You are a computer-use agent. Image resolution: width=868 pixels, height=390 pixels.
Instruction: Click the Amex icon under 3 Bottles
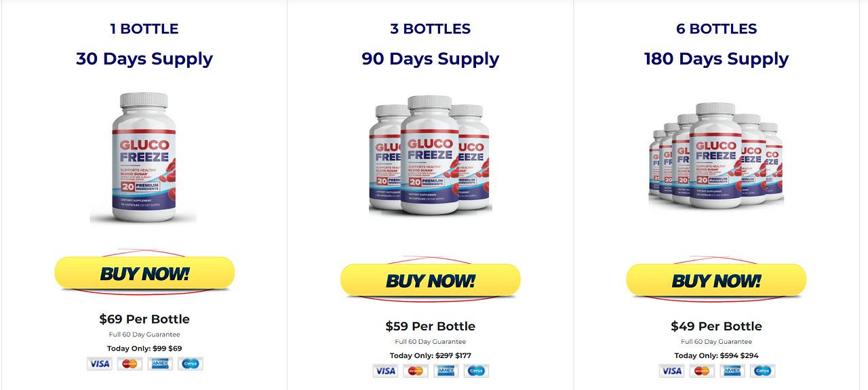click(446, 370)
